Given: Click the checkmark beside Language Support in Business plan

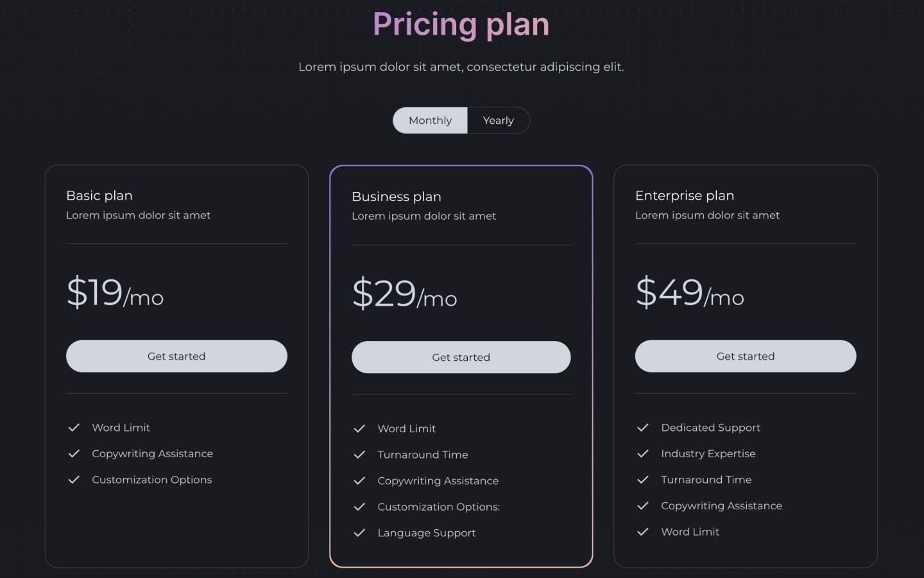Looking at the screenshot, I should click(x=359, y=532).
